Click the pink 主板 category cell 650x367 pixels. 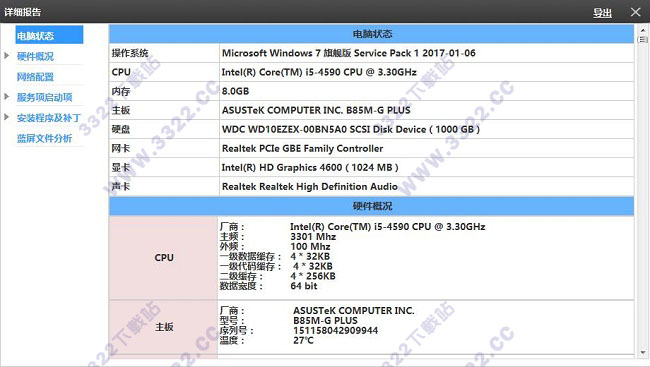(163, 327)
